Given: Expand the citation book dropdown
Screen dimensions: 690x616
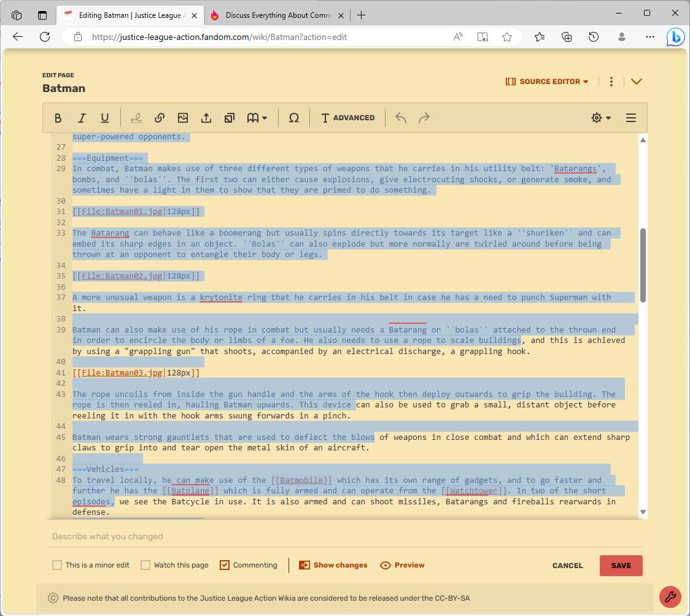Looking at the screenshot, I should coord(257,118).
